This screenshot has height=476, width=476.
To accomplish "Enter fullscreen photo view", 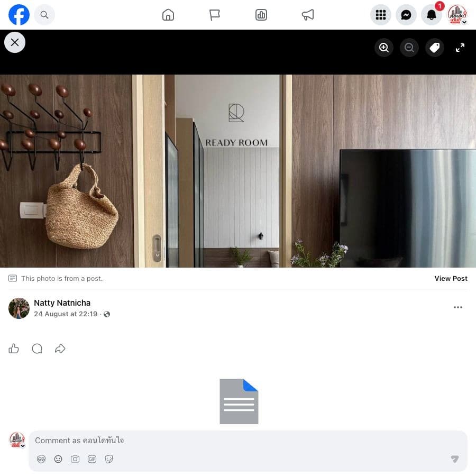I will click(x=460, y=48).
